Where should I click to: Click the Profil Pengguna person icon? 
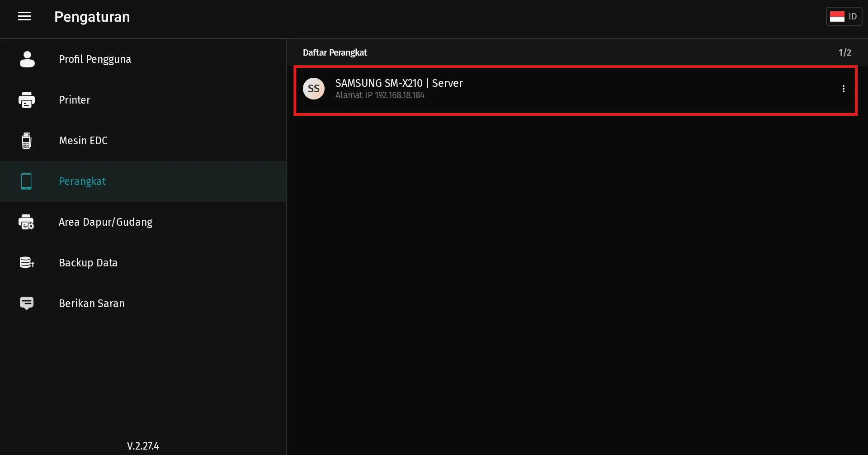coord(27,59)
